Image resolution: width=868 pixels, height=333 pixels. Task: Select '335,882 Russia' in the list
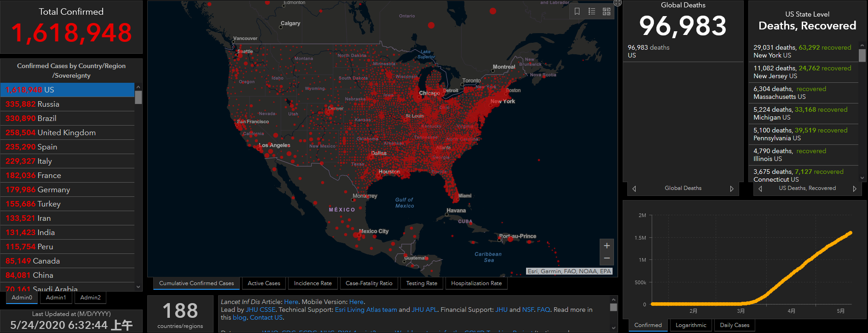(68, 104)
